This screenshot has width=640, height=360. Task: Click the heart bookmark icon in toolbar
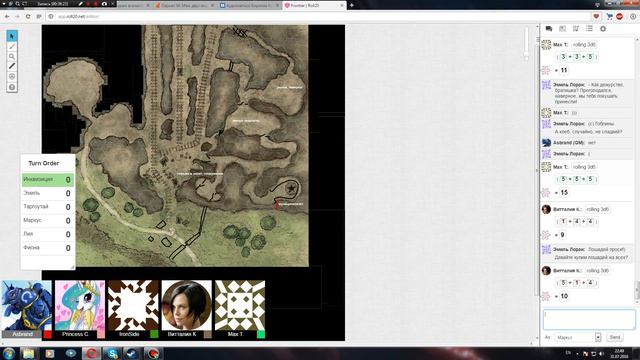click(x=596, y=16)
